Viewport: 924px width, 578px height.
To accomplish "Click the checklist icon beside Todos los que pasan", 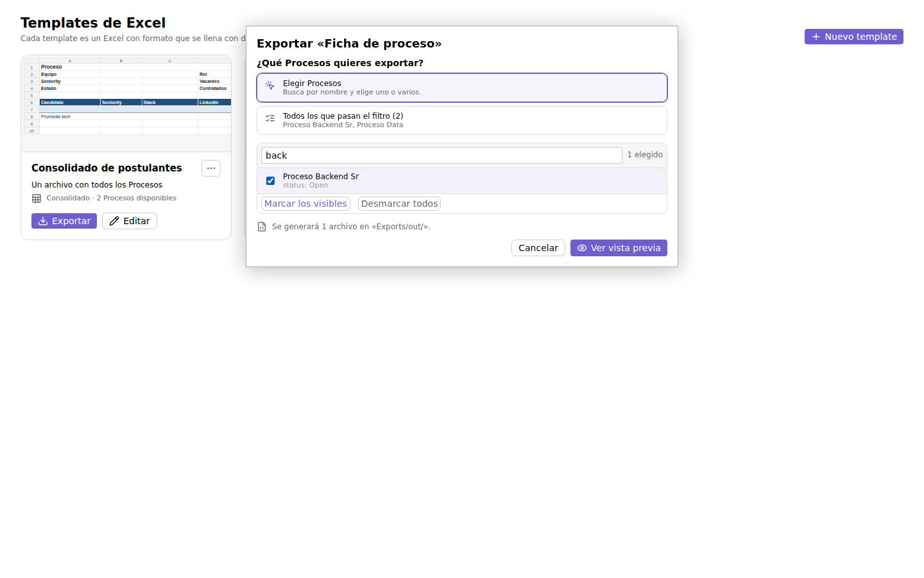I will (270, 118).
